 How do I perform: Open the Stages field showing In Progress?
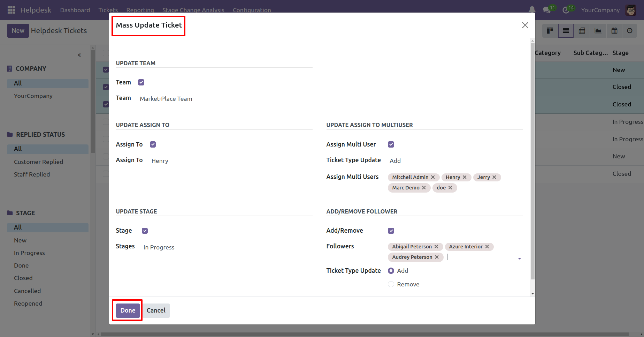click(x=228, y=247)
